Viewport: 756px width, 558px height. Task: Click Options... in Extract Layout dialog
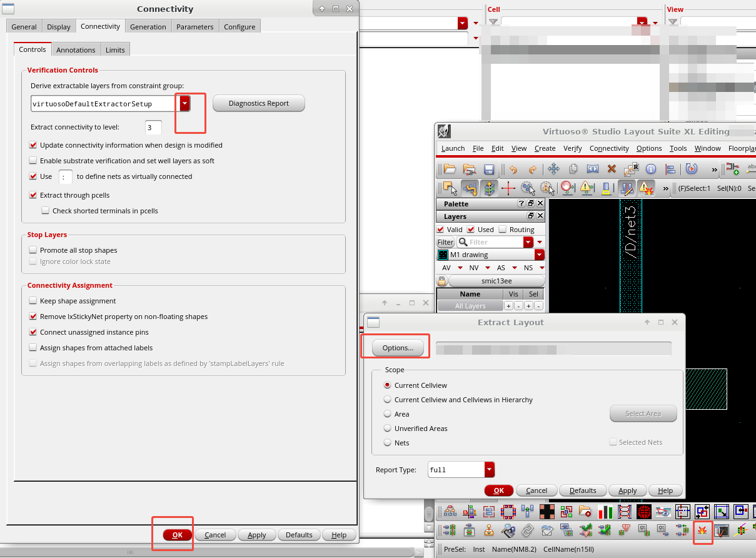[x=398, y=348]
